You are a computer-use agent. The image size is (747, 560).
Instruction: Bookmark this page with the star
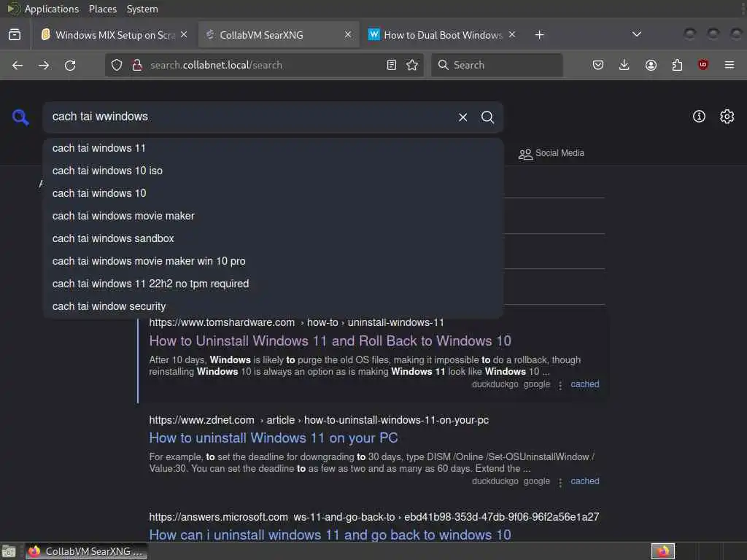[x=412, y=65]
